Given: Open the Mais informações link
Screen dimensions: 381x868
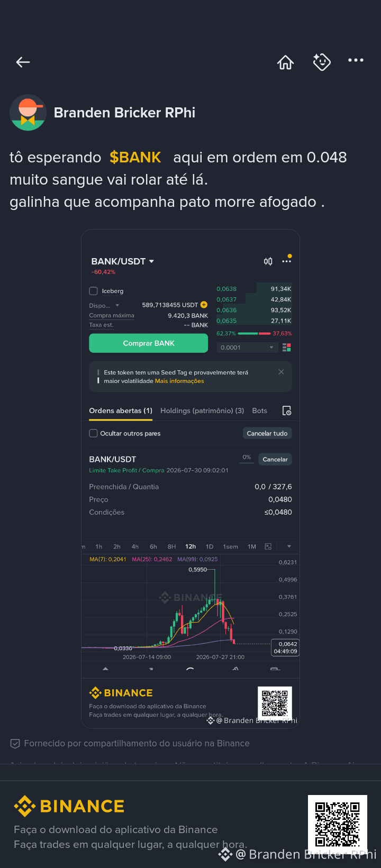Looking at the screenshot, I should (x=179, y=381).
